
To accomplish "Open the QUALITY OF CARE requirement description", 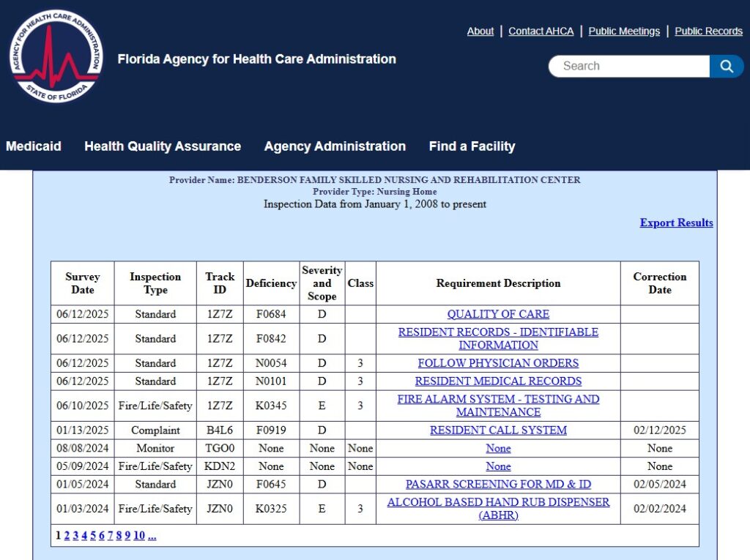I will click(498, 314).
